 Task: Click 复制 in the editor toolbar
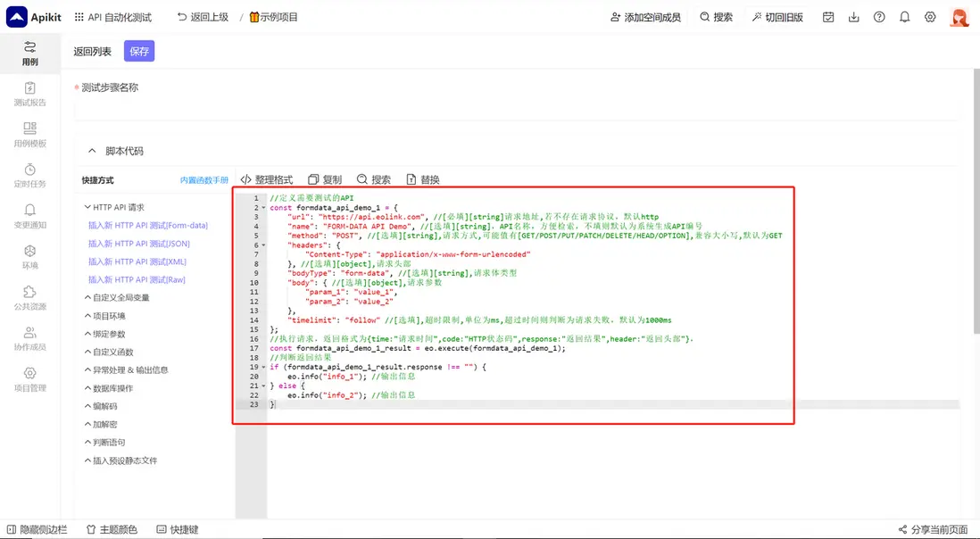pos(325,179)
